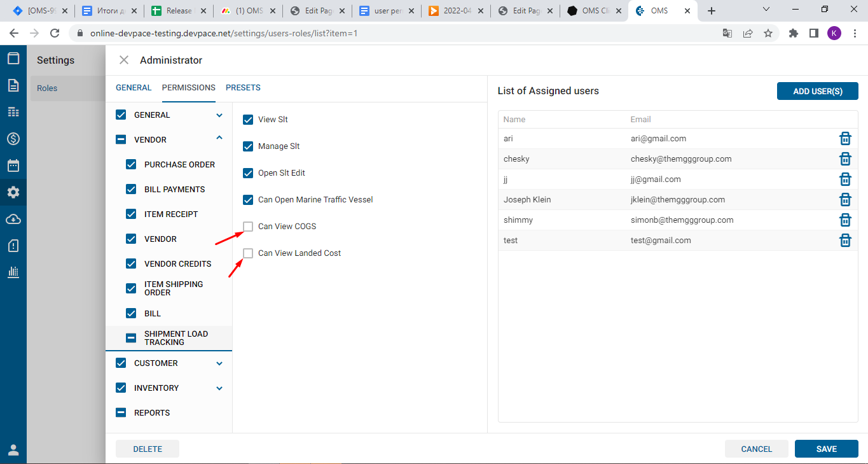Select email simonb@themgggroup.com
The width and height of the screenshot is (868, 464).
tap(682, 220)
